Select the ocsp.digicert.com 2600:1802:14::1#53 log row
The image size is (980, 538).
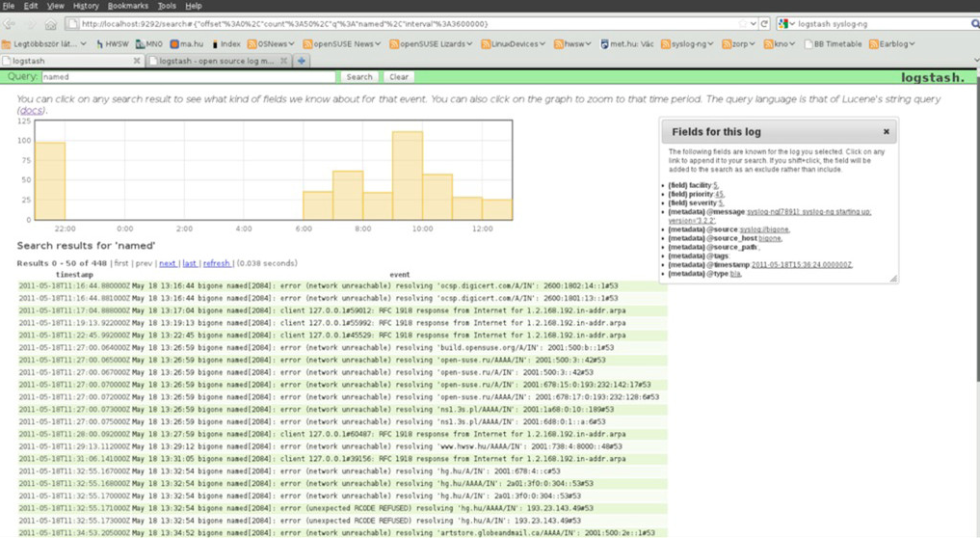click(x=341, y=286)
